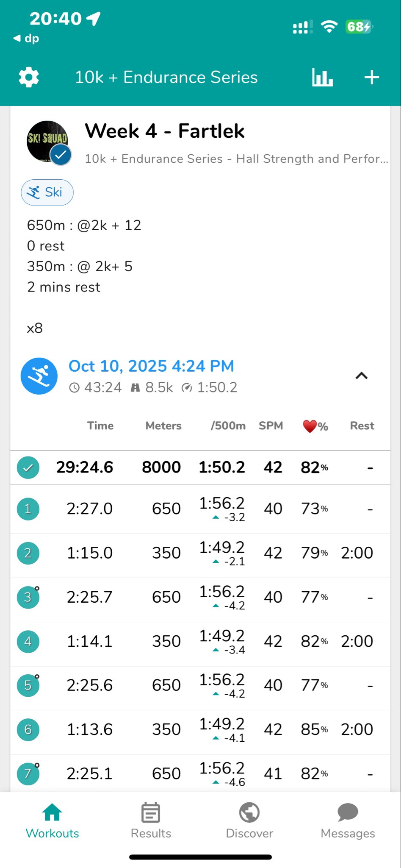Screen dimensions: 401x868
Task: Open settings gear icon
Action: coord(29,78)
